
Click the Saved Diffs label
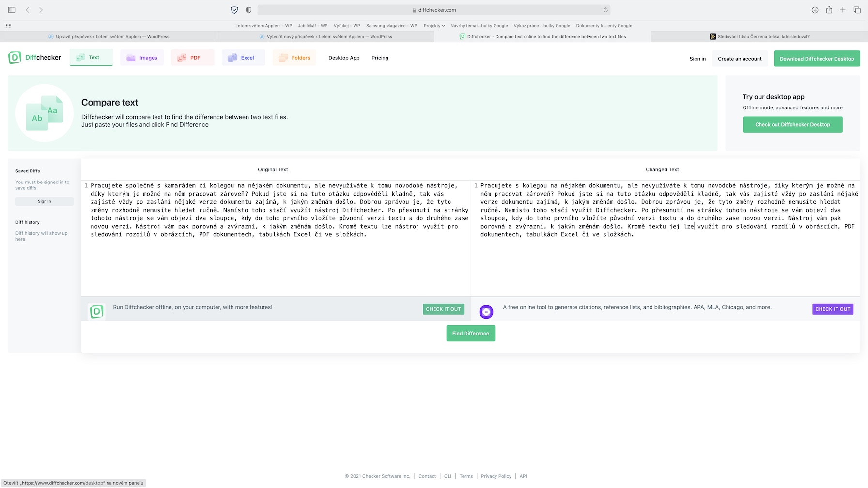[x=28, y=171]
